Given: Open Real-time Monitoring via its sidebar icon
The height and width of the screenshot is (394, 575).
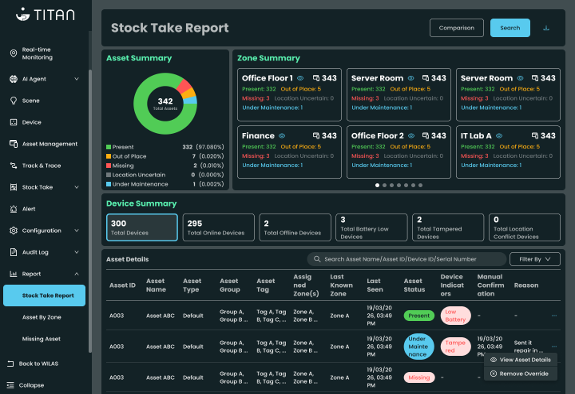Looking at the screenshot, I should click(x=13, y=53).
